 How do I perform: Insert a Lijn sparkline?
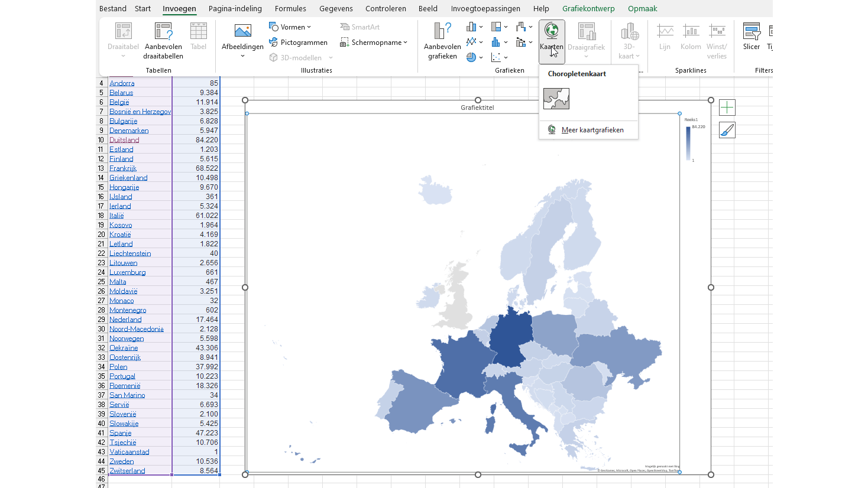665,38
